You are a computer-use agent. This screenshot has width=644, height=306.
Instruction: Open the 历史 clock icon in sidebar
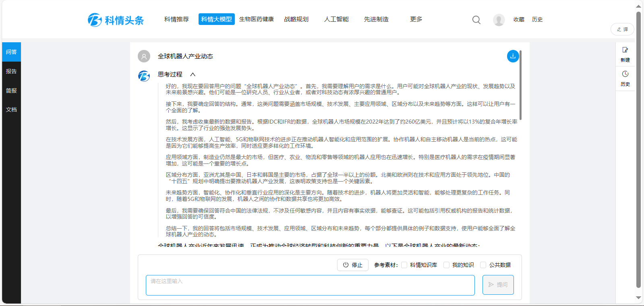[625, 74]
